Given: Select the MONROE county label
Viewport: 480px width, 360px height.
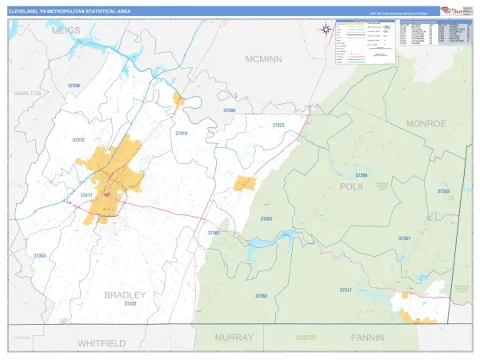Looking at the screenshot, I should coord(426,124).
